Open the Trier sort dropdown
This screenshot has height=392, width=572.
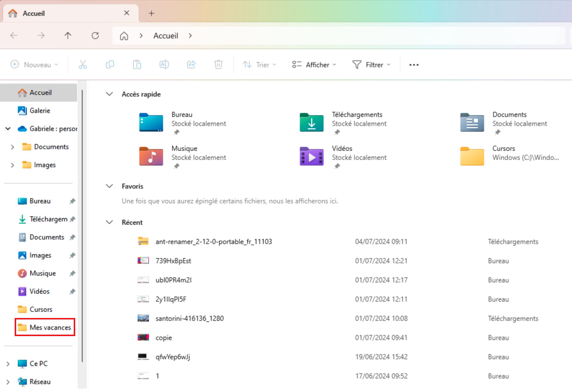[259, 65]
